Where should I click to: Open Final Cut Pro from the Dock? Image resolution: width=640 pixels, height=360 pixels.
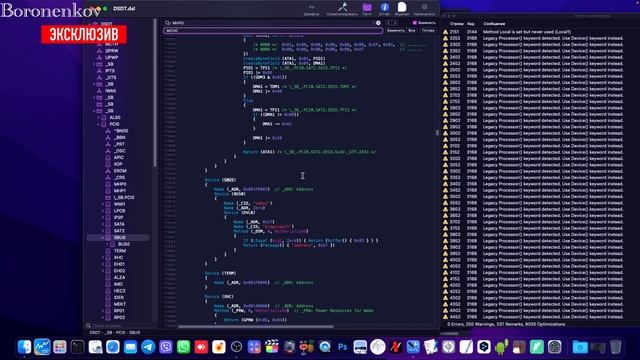pos(271,347)
